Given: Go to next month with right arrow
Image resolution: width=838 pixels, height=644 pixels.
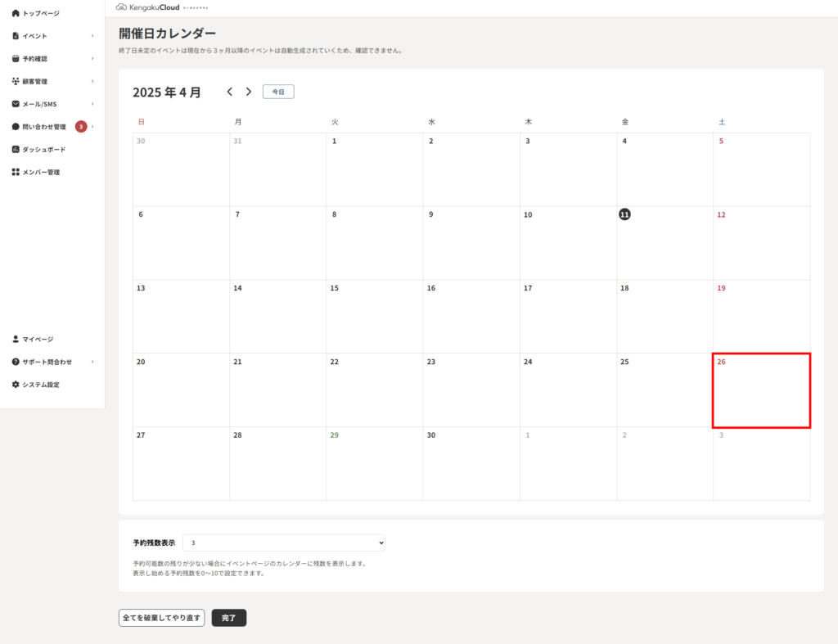Looking at the screenshot, I should coord(249,92).
